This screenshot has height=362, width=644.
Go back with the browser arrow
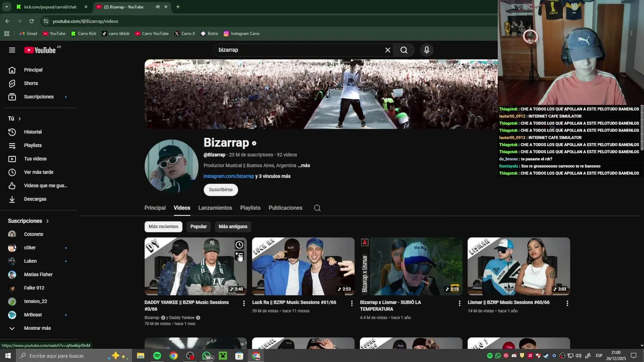point(7,21)
